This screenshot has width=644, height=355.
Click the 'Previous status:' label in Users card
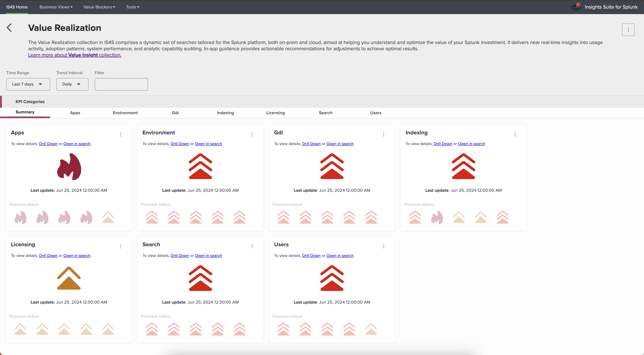click(288, 316)
